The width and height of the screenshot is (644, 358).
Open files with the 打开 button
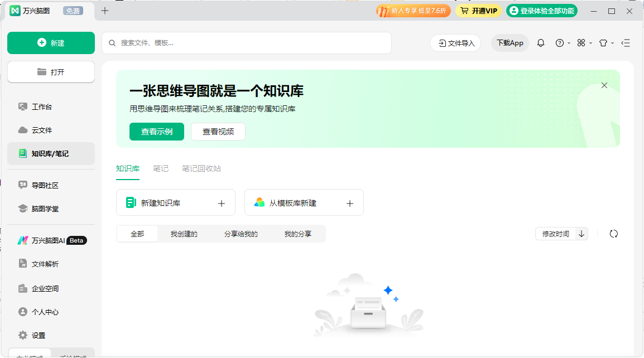pos(51,72)
